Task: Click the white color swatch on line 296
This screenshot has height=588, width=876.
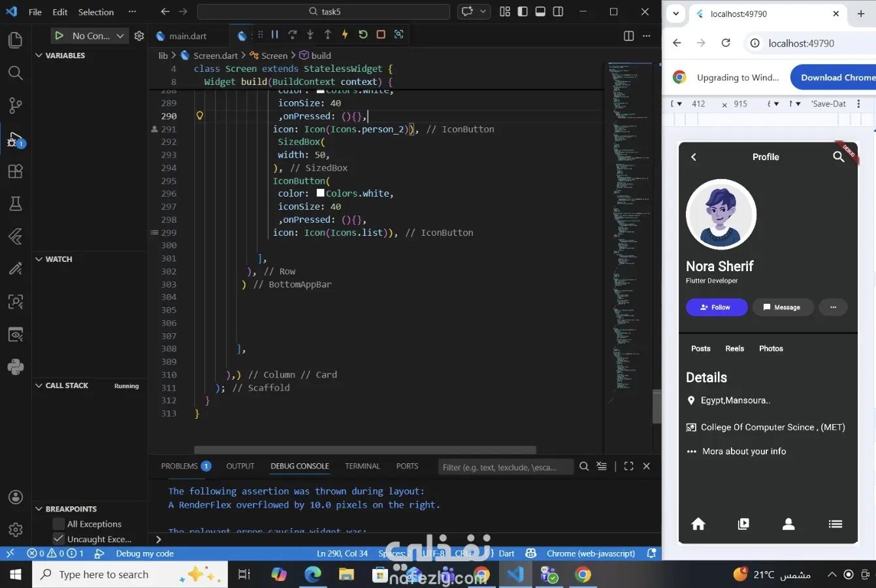Action: (321, 193)
